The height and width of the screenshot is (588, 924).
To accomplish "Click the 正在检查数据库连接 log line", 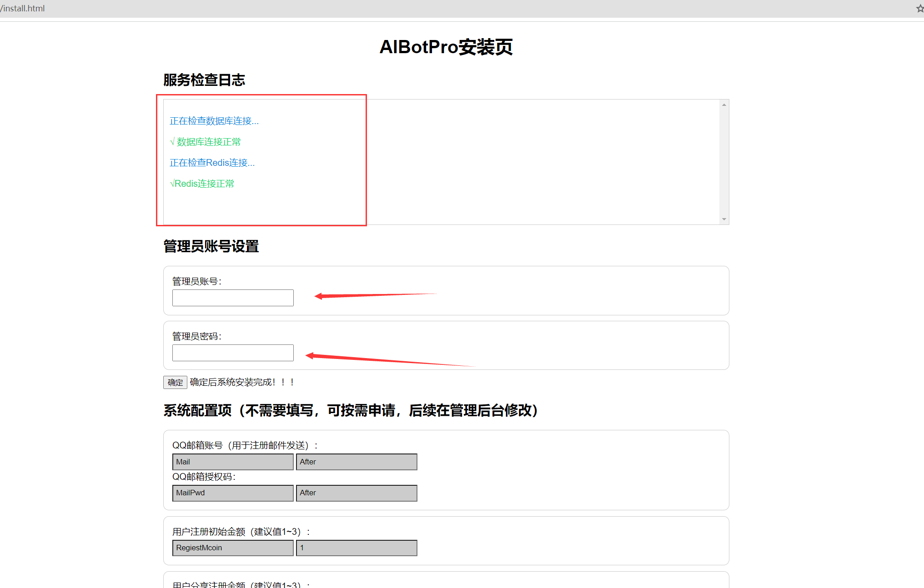I will 214,121.
